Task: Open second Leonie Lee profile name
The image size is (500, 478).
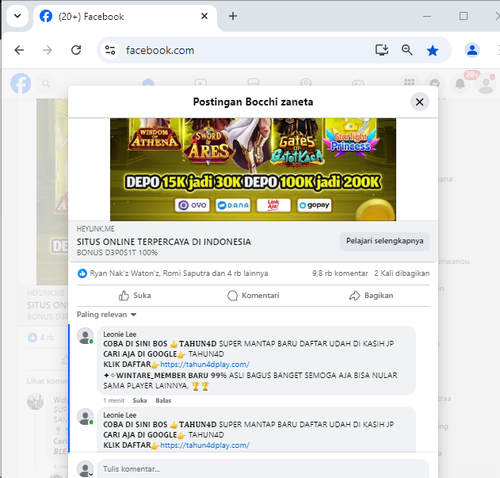Action: [x=120, y=415]
